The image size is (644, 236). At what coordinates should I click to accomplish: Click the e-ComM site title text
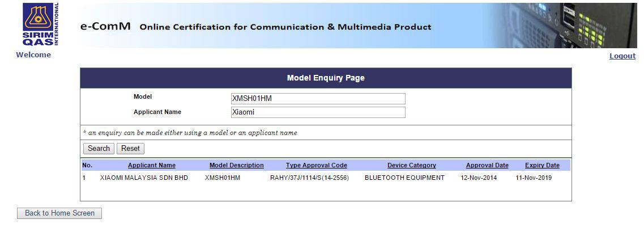[x=106, y=27]
